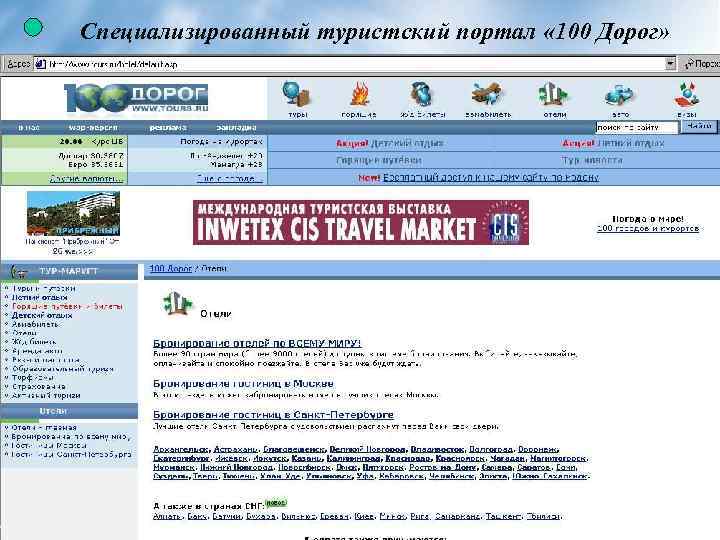The height and width of the screenshot is (540, 720).
Task: Open Образовательный туризм in sidebar
Action: [62, 369]
